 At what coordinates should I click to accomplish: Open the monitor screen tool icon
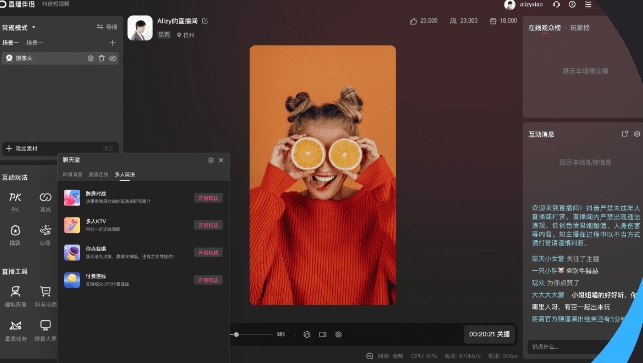(x=45, y=326)
